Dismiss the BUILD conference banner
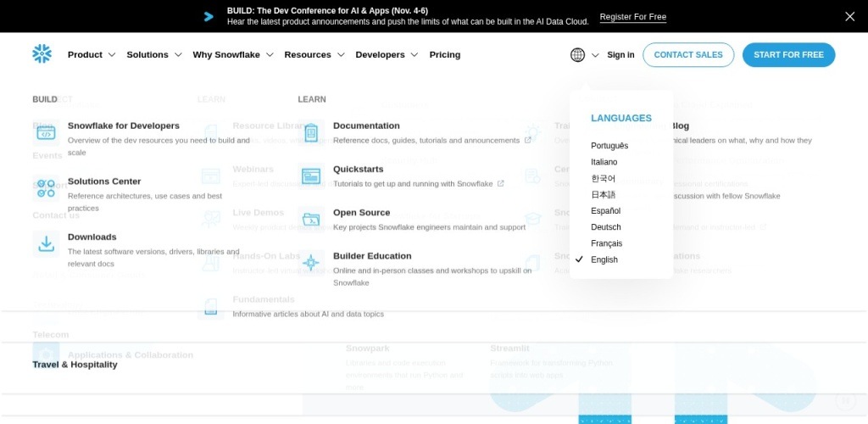This screenshot has width=868, height=424. point(849,16)
